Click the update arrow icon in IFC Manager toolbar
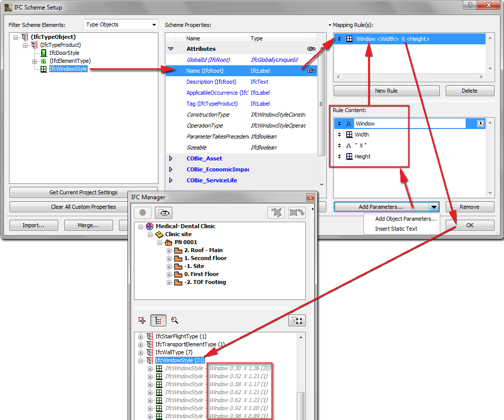 (297, 213)
